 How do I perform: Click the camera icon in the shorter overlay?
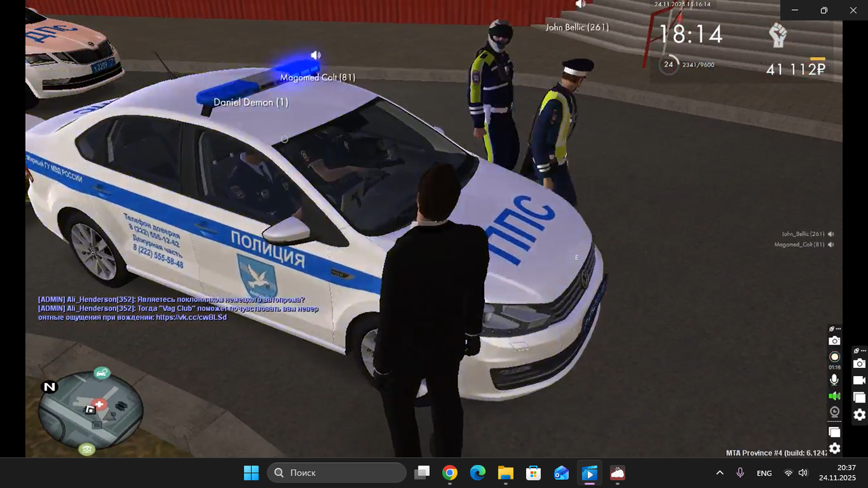(x=859, y=364)
